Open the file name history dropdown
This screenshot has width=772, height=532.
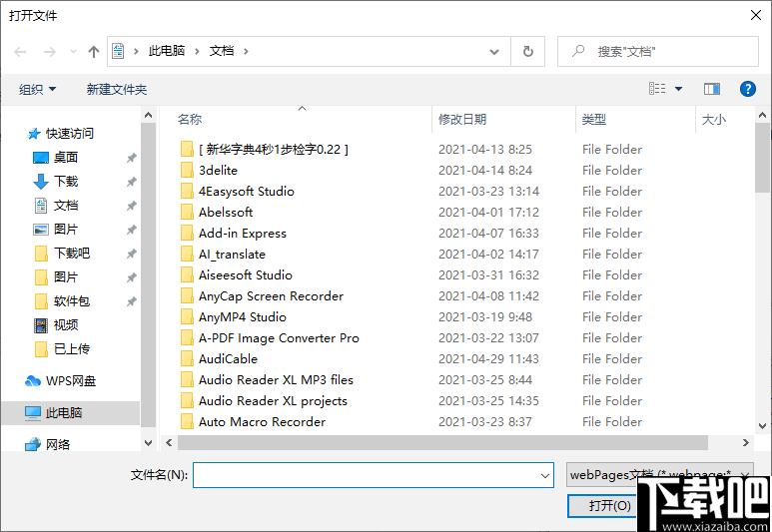pyautogui.click(x=545, y=476)
